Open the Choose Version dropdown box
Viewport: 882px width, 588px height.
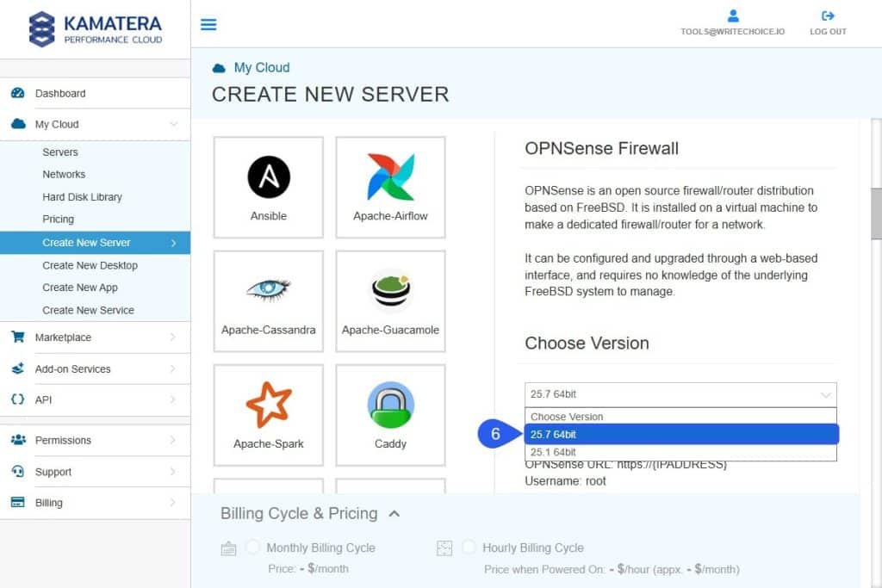[x=680, y=394]
